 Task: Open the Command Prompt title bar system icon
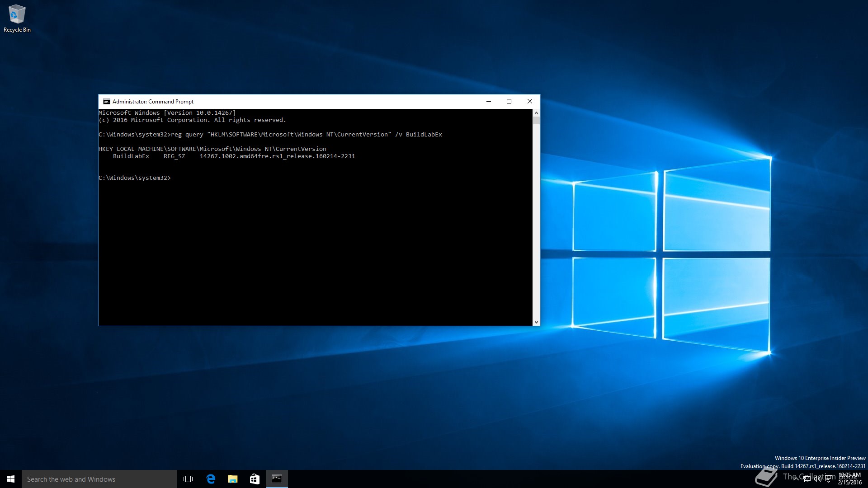106,102
